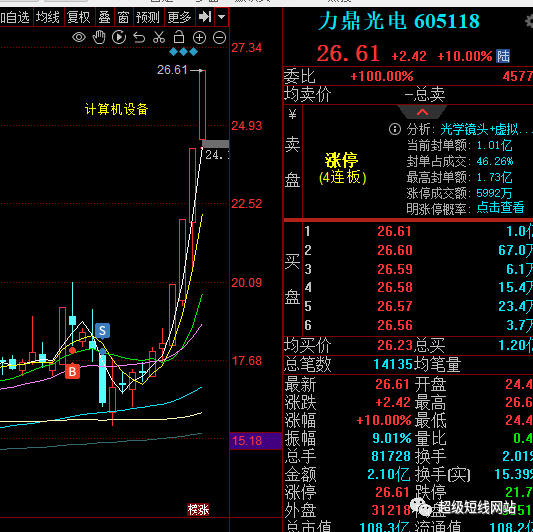
Task: Click the 均买价 value 26.23
Action: (x=395, y=345)
